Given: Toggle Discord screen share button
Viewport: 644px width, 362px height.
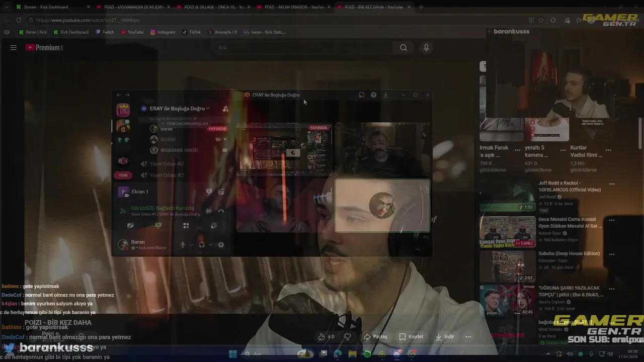Looking at the screenshot, I should click(x=158, y=226).
